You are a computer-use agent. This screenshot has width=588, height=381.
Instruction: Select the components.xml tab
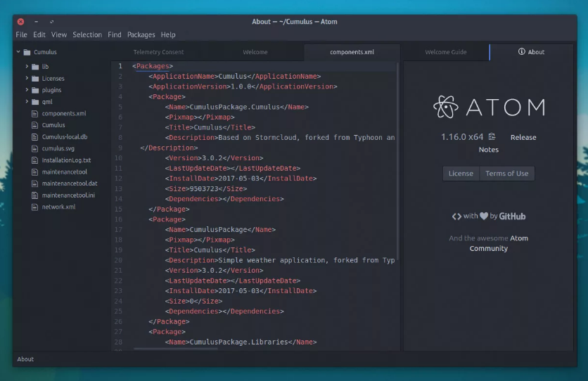(x=352, y=52)
